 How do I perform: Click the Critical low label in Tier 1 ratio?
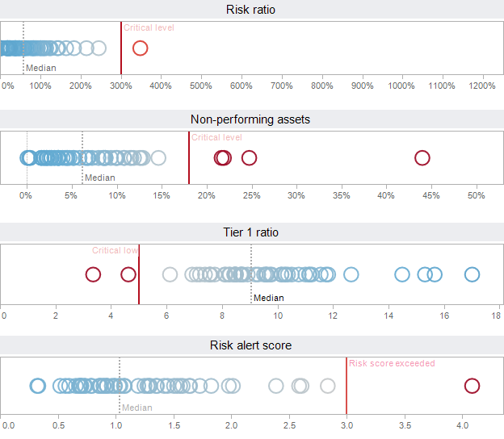pos(115,250)
